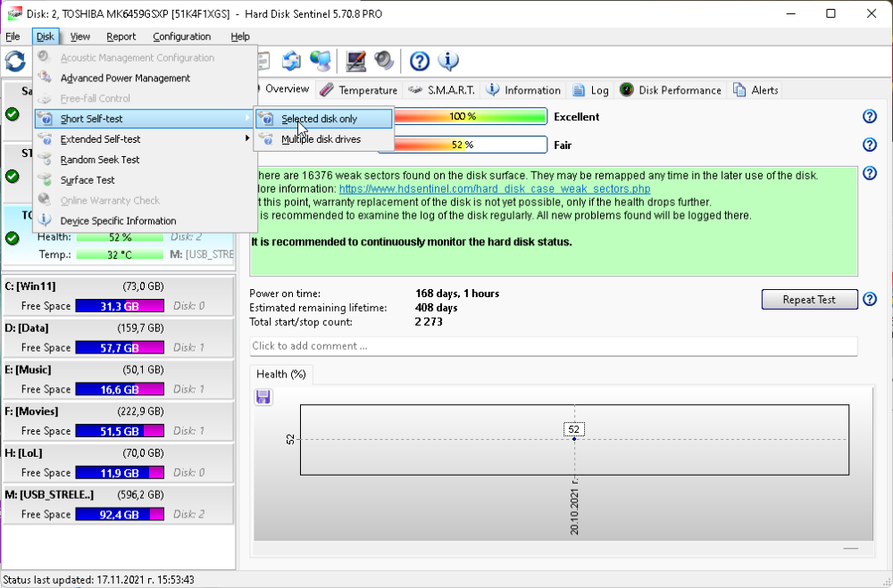The width and height of the screenshot is (893, 588).
Task: Click the blue info bubble About icon
Action: pyautogui.click(x=448, y=61)
